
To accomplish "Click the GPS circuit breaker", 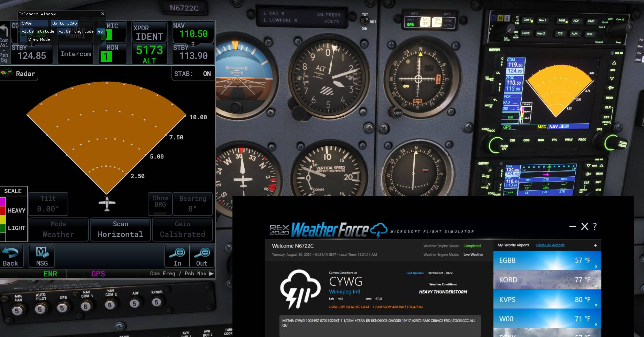I will (x=62, y=308).
